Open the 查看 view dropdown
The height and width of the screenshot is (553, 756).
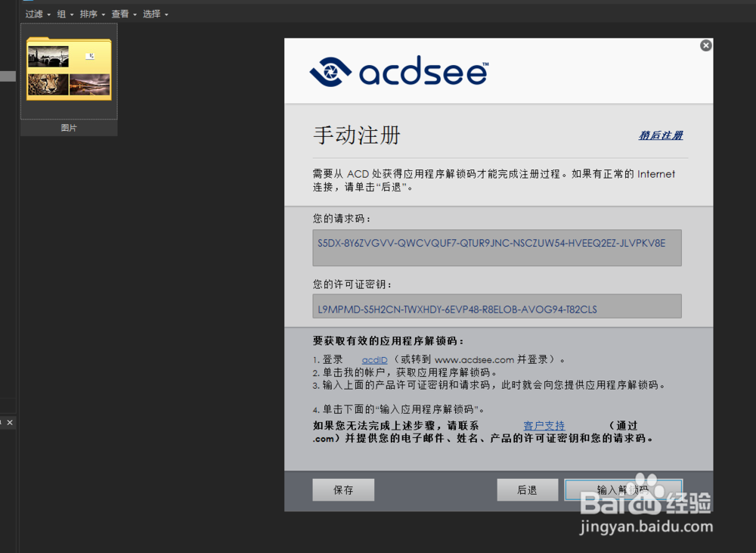[124, 14]
